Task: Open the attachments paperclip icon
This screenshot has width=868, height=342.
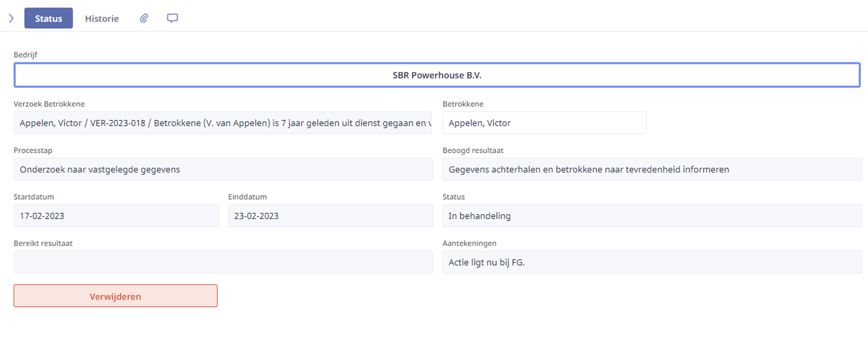Action: tap(144, 18)
